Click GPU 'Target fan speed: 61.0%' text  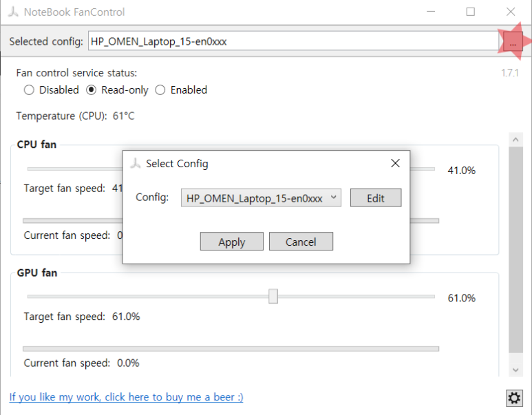pos(82,317)
